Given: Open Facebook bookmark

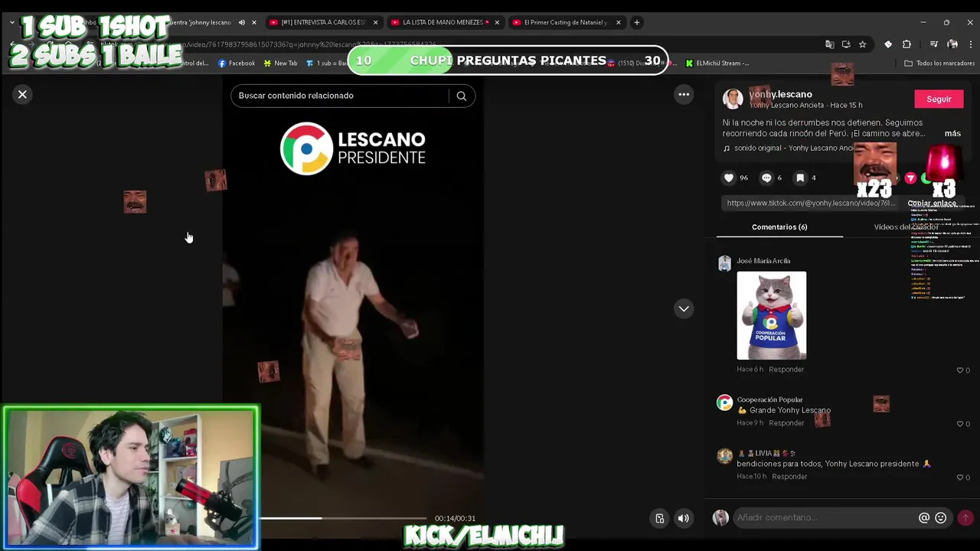Looking at the screenshot, I should pos(237,63).
